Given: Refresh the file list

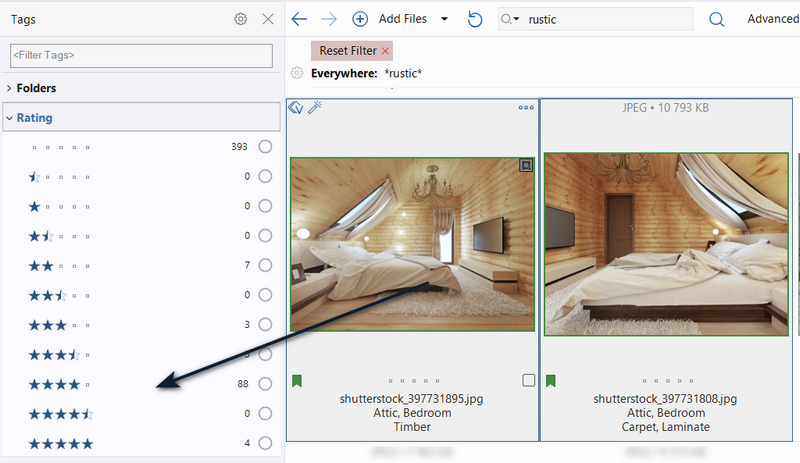Looking at the screenshot, I should [x=475, y=19].
